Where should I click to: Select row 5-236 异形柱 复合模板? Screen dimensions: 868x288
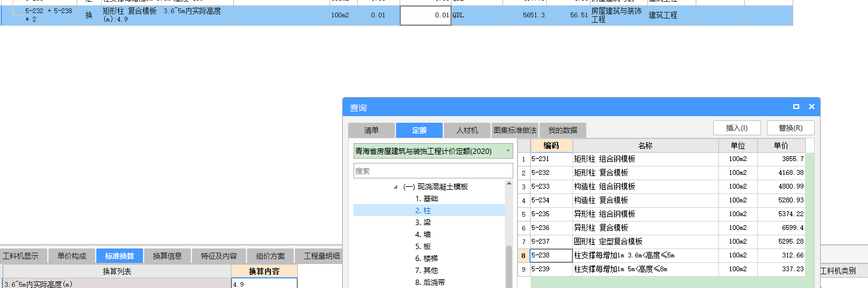[x=661, y=228]
